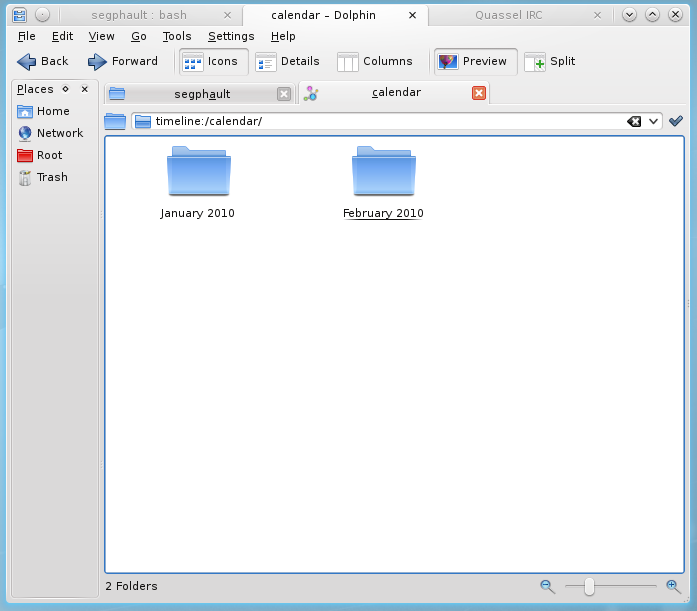Open the Help menu
Image resolution: width=697 pixels, height=611 pixels.
click(x=283, y=36)
